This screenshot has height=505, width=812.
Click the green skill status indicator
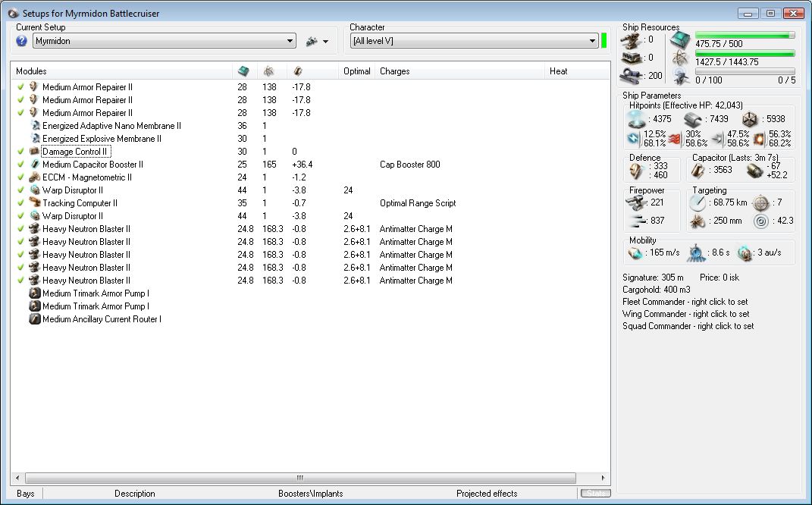(604, 40)
